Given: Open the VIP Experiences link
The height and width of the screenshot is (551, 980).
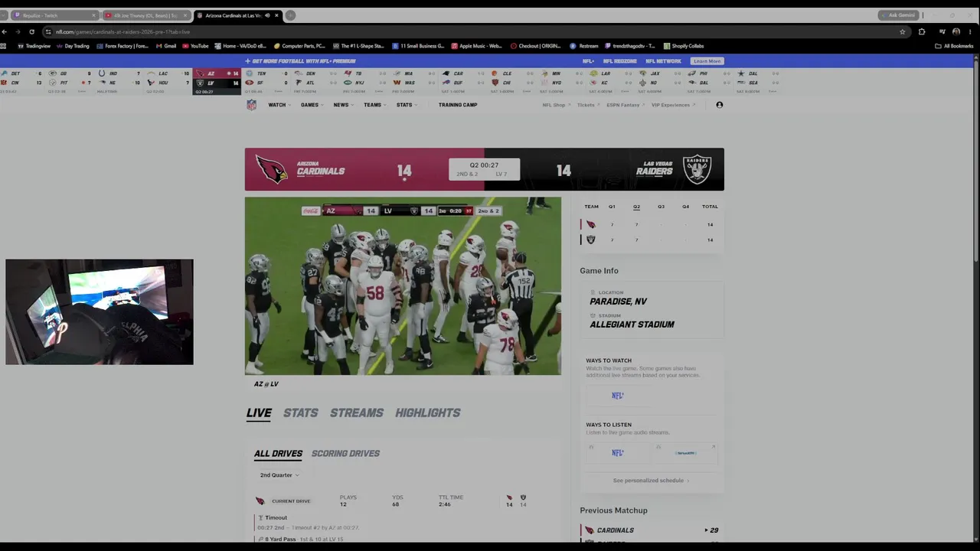Looking at the screenshot, I should pos(672,105).
